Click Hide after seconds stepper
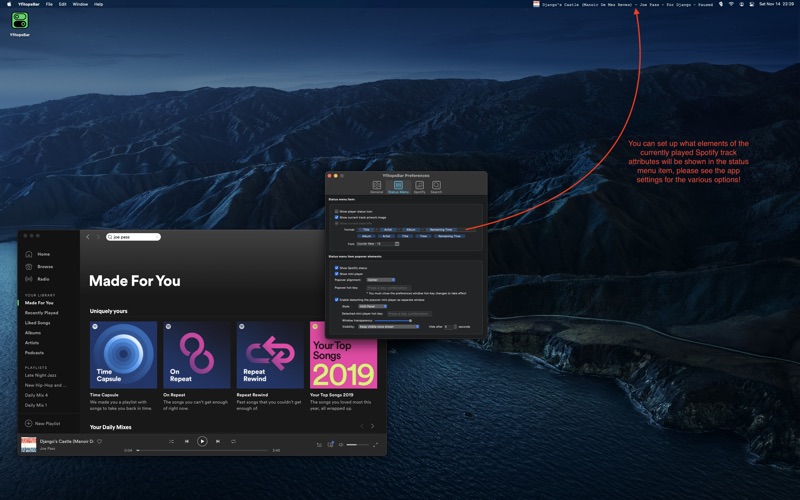This screenshot has width=800, height=500. point(455,327)
